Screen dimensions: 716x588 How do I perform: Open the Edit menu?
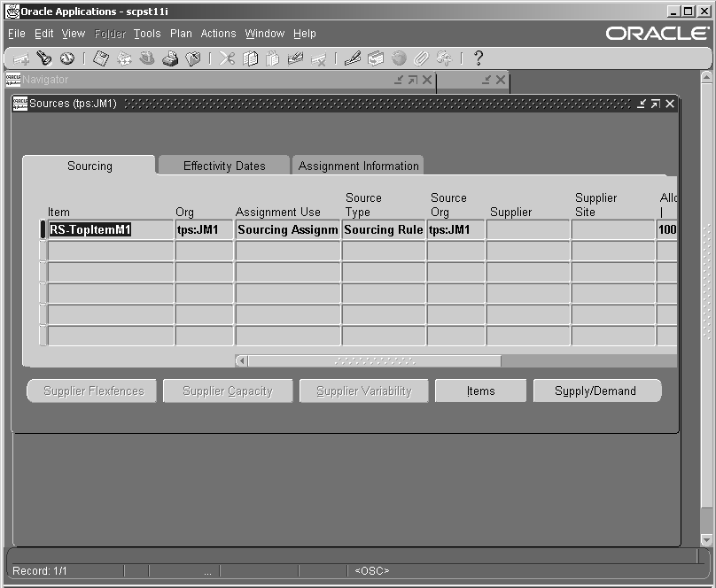[x=43, y=34]
